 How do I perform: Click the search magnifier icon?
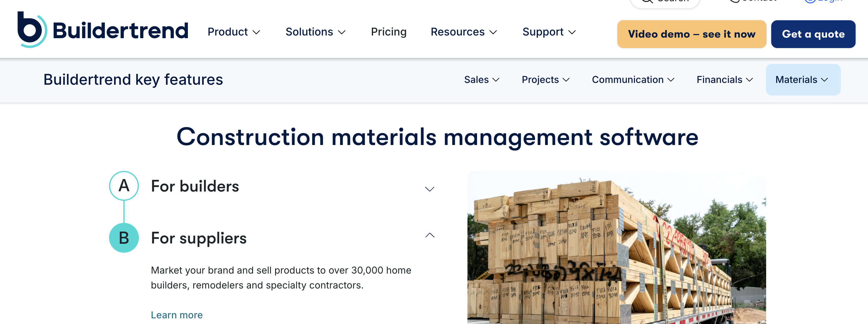tap(647, 1)
